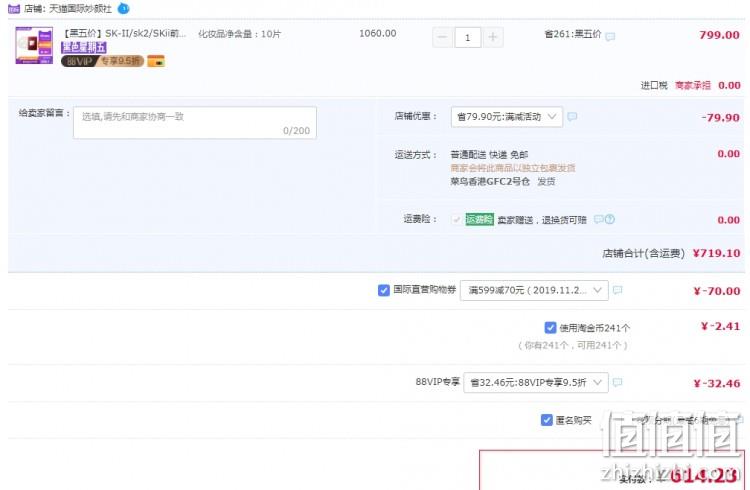This screenshot has height=490, width=750.
Task: Click the 化妆品净含量：10片 specification
Action: pyautogui.click(x=240, y=34)
